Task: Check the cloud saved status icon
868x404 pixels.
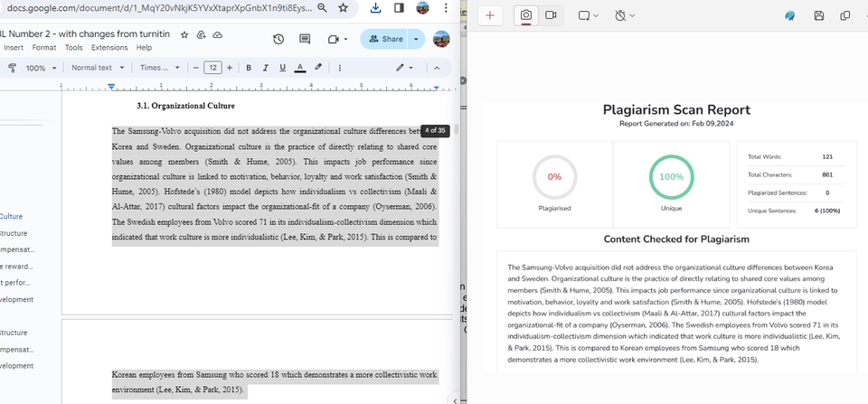Action: point(218,34)
